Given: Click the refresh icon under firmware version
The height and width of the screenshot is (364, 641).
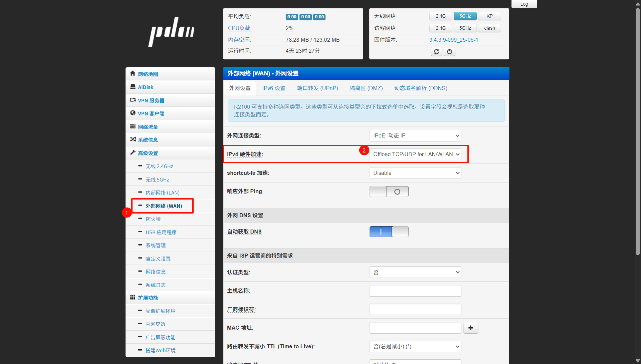Looking at the screenshot, I should (x=436, y=52).
